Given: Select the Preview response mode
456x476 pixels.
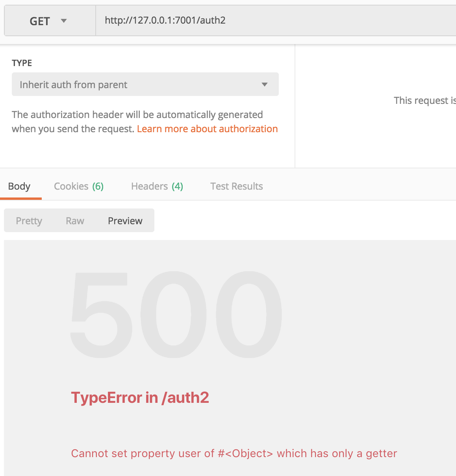Looking at the screenshot, I should pyautogui.click(x=125, y=220).
